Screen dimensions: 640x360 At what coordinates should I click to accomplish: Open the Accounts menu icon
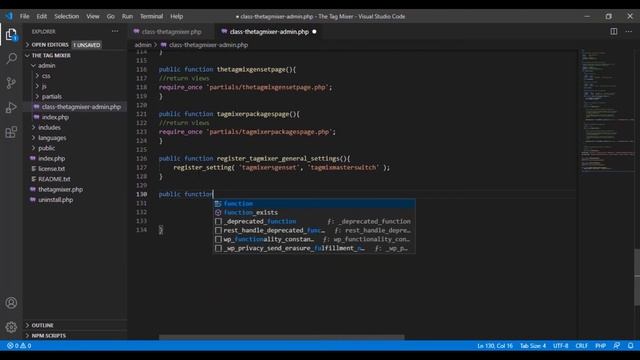coord(11,303)
